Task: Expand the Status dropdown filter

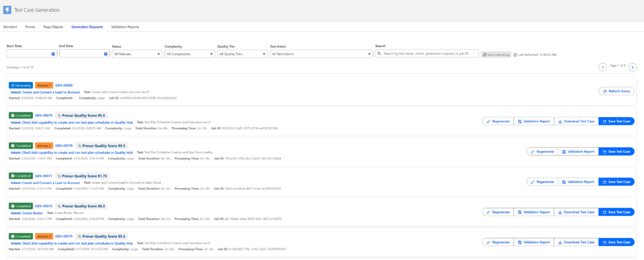Action: pos(136,54)
